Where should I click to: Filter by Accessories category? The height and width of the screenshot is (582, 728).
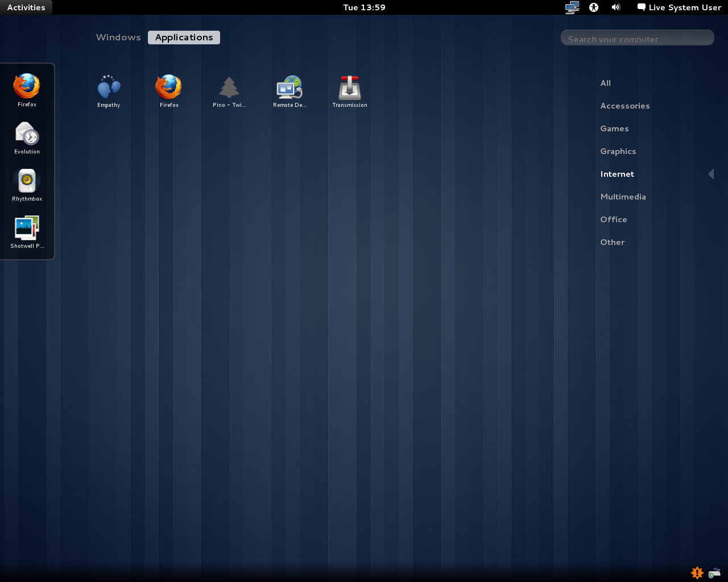click(625, 106)
